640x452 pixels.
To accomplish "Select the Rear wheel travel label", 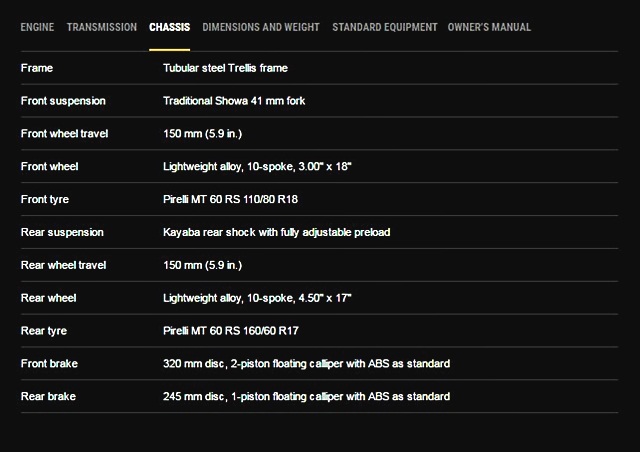I will point(63,265).
